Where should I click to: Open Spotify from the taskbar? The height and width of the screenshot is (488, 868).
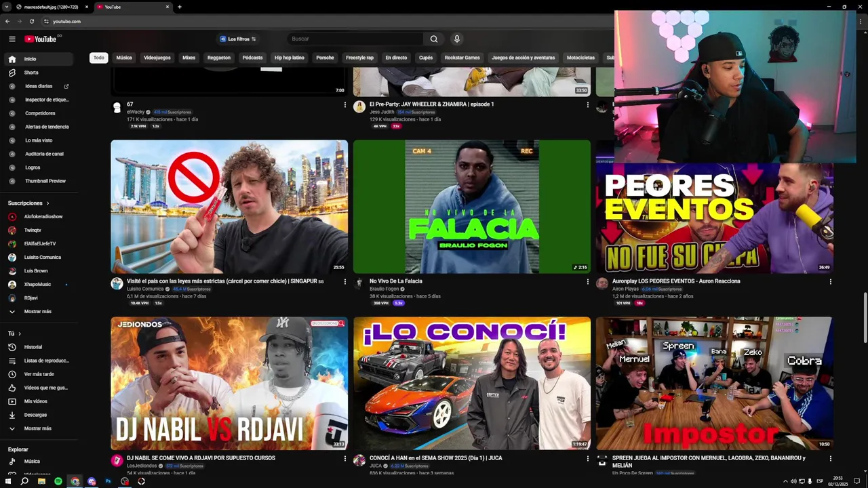[x=58, y=481]
